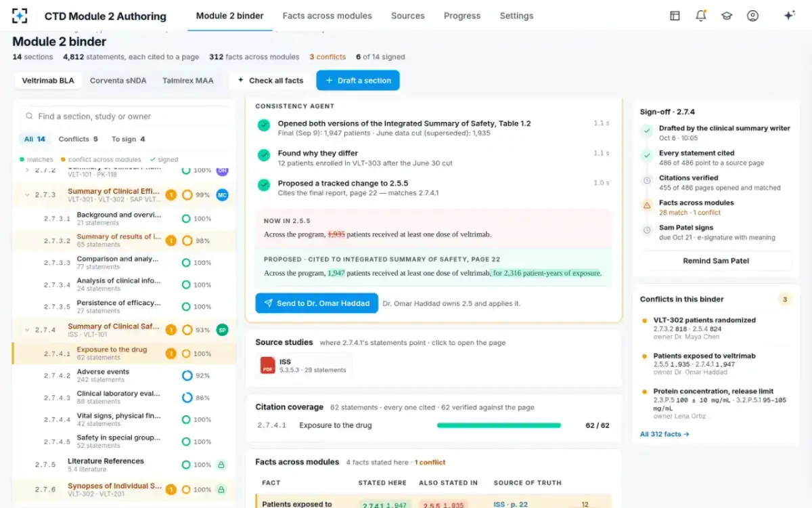Click the SP owner avatar on 2.7.4
This screenshot has height=508, width=812.
click(x=222, y=330)
